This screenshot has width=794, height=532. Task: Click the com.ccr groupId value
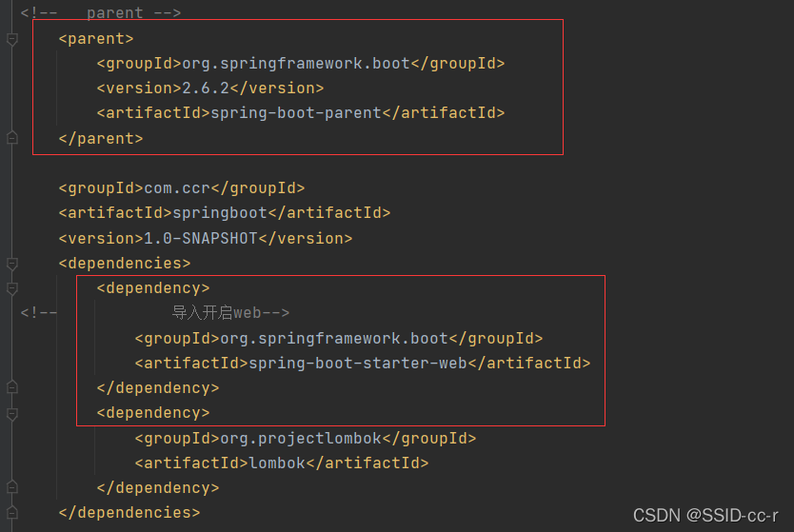click(177, 188)
